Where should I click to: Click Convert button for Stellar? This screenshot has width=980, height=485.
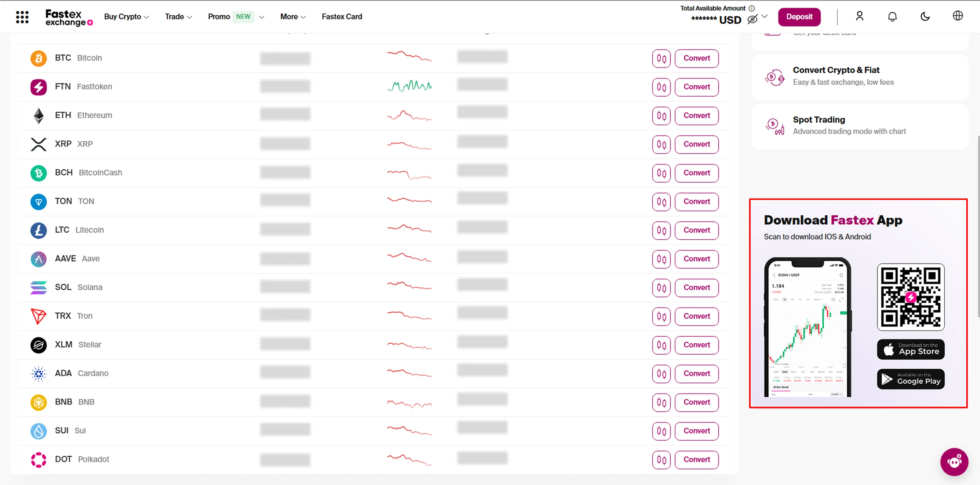tap(696, 345)
